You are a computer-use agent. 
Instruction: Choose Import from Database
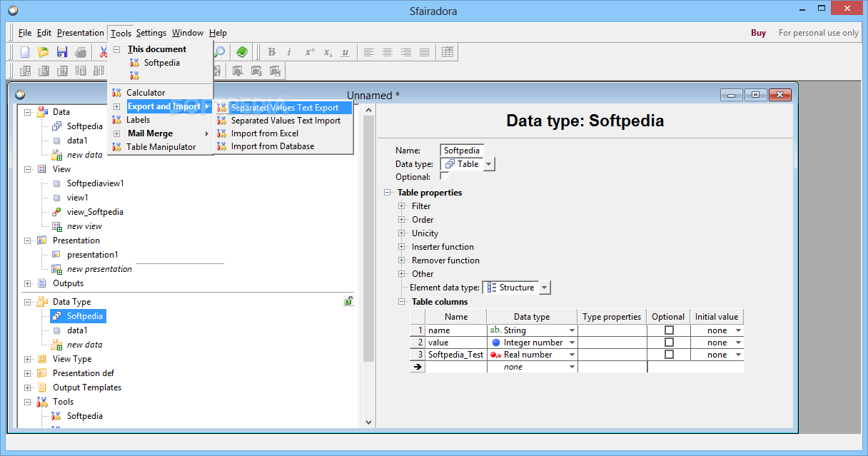point(273,146)
